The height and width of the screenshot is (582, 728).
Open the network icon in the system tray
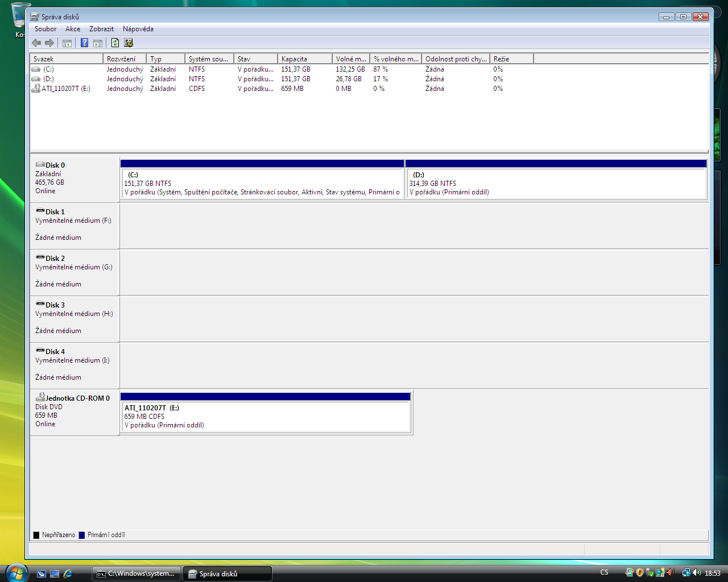click(x=686, y=573)
